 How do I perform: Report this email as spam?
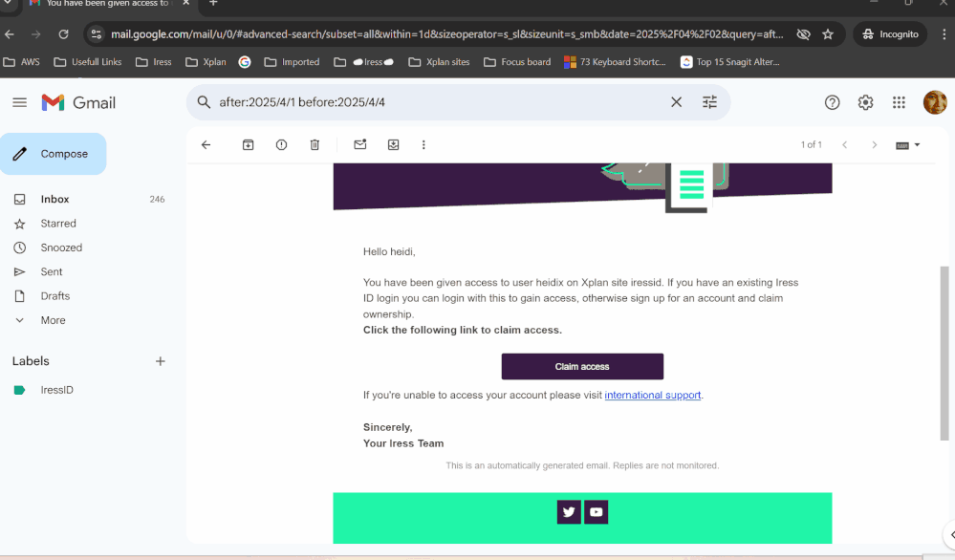(x=281, y=145)
